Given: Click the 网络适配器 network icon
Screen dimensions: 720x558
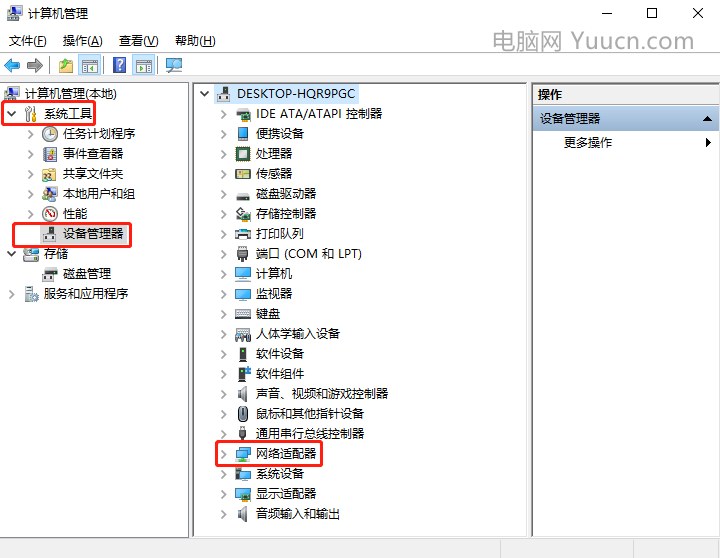Looking at the screenshot, I should coord(243,454).
